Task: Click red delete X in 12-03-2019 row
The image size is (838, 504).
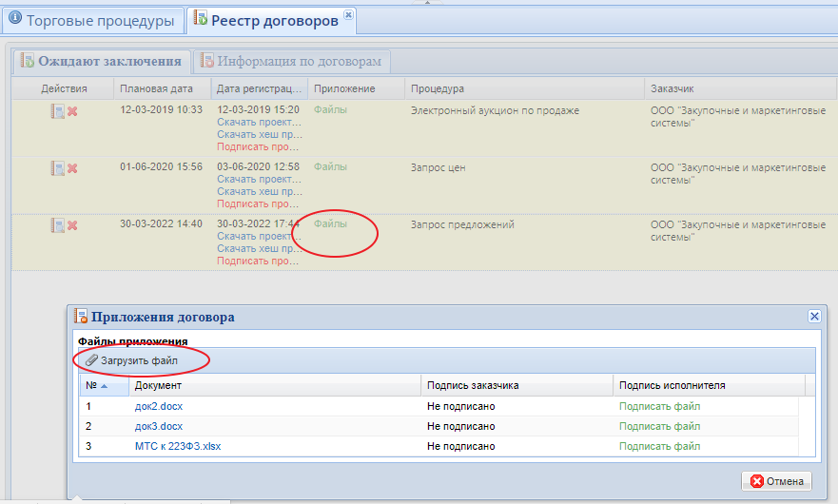Action: pyautogui.click(x=72, y=111)
